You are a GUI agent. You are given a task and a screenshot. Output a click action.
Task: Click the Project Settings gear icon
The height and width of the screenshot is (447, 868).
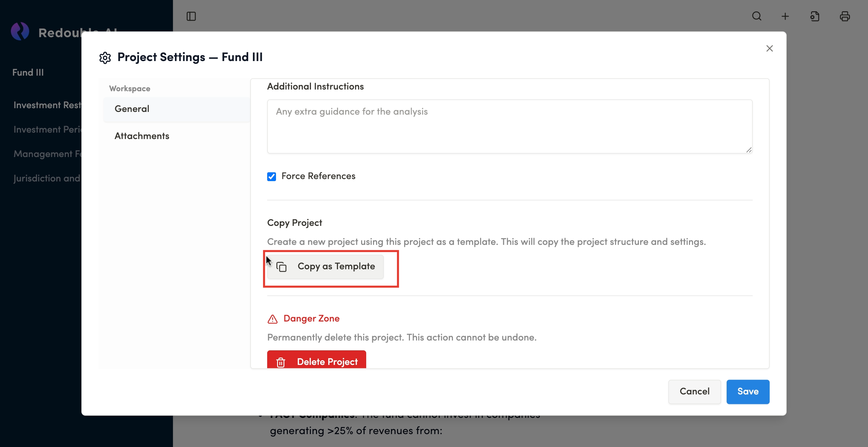105,58
